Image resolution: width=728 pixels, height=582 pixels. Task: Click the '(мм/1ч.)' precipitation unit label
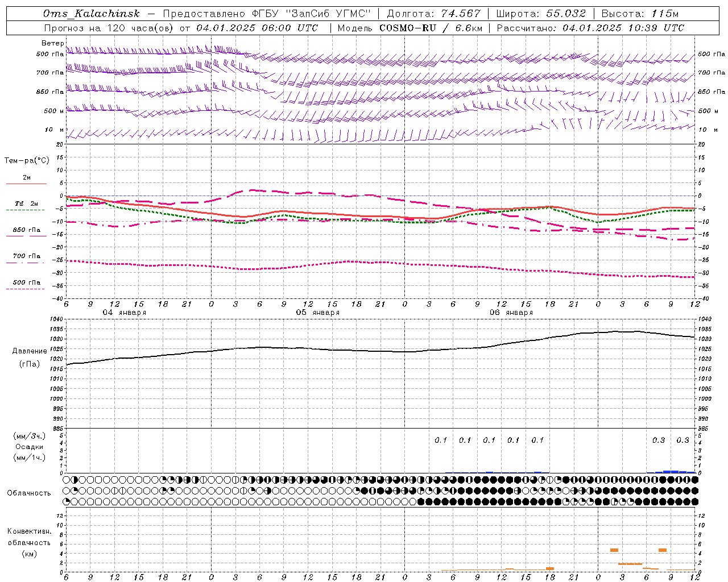pos(30,458)
